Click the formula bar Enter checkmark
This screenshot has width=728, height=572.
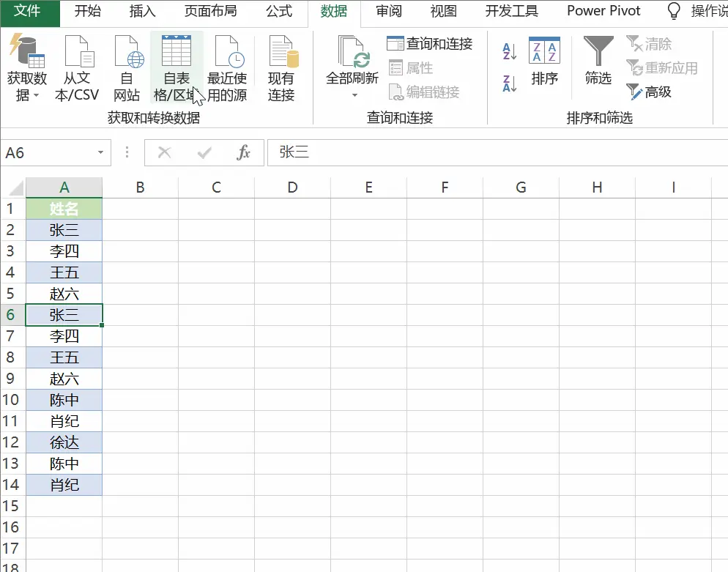(x=204, y=152)
